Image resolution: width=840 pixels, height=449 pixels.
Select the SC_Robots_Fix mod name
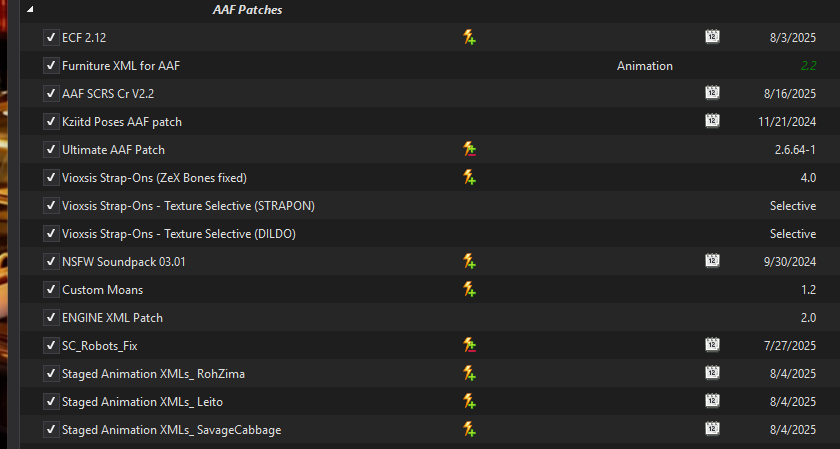pyautogui.click(x=100, y=346)
